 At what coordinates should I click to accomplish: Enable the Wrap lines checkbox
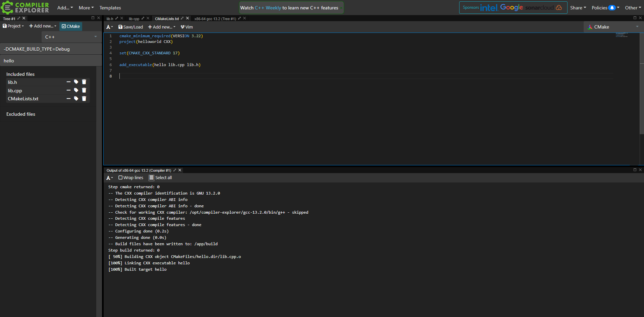120,178
